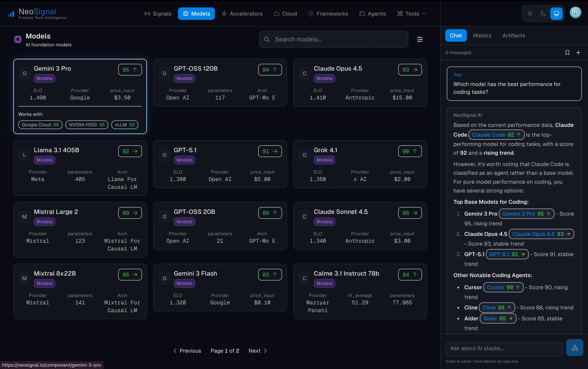Open the Grok 4.1 card title
The height and width of the screenshot is (369, 588).
pyautogui.click(x=325, y=150)
